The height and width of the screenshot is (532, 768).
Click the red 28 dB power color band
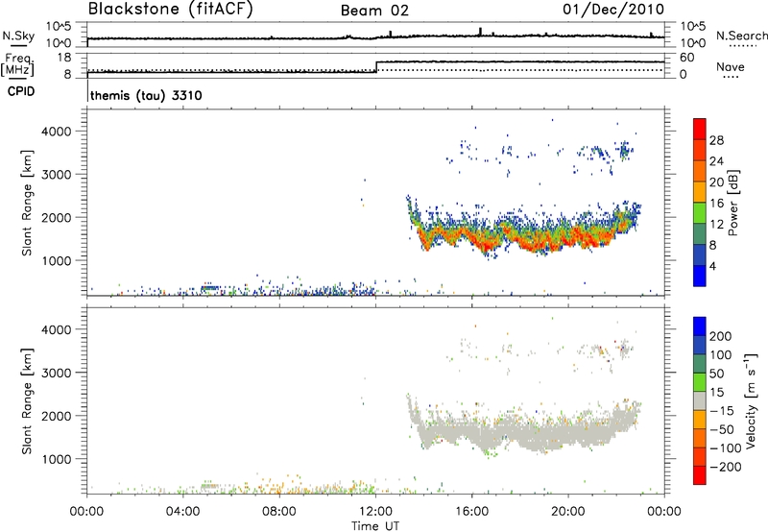[x=700, y=129]
